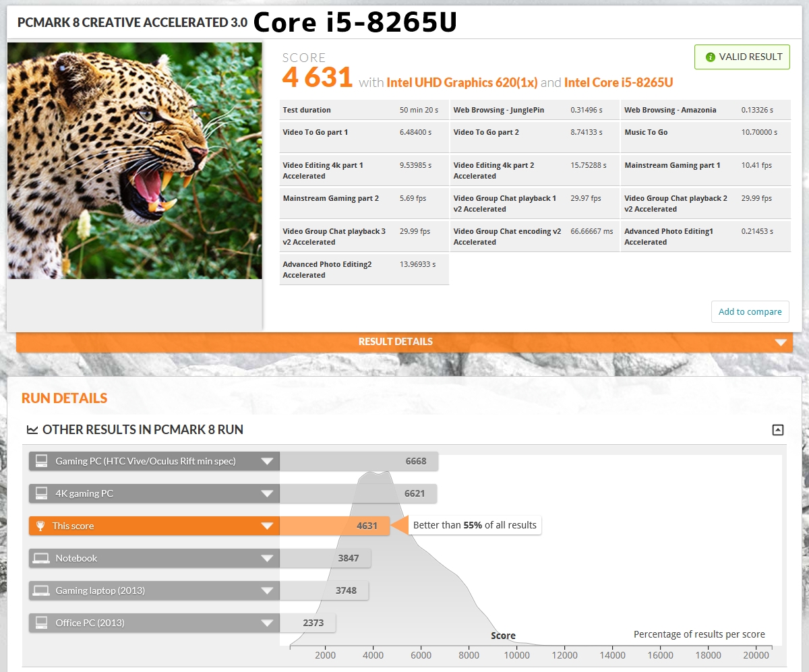Click the Music To Go label
The width and height of the screenshot is (809, 672).
(x=646, y=132)
